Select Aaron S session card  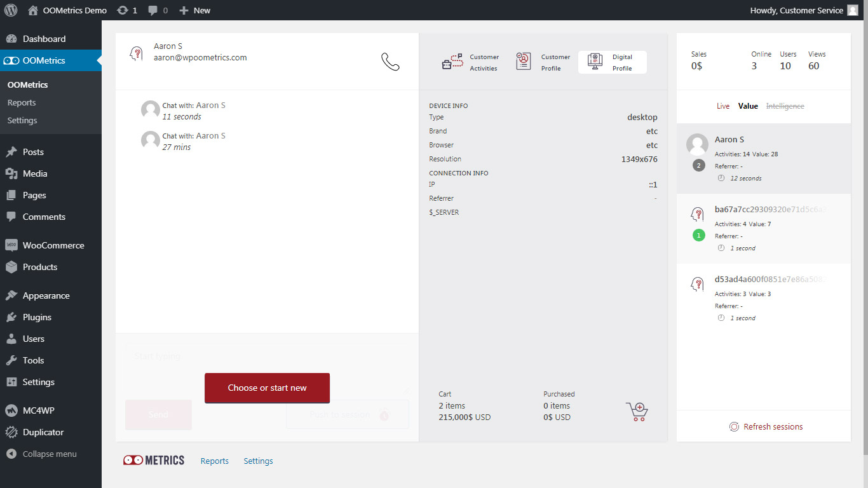pyautogui.click(x=764, y=159)
